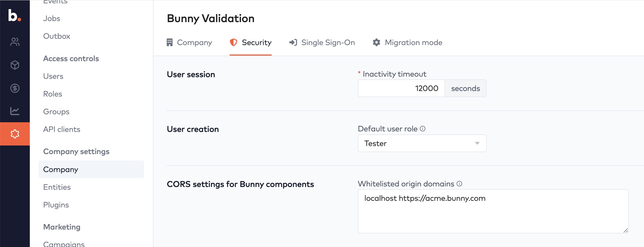
Task: Click info icon beside Whitelisted origin domains
Action: pyautogui.click(x=459, y=184)
